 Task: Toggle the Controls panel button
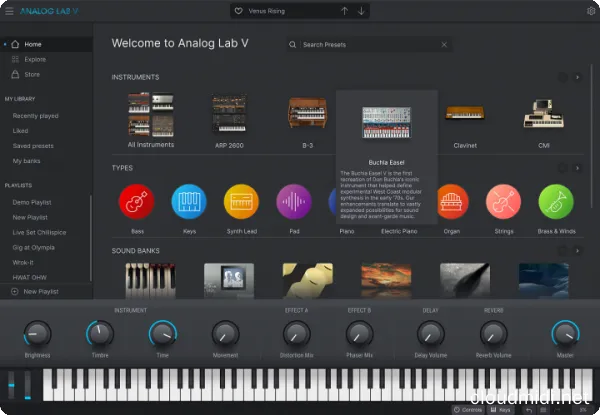(468, 410)
